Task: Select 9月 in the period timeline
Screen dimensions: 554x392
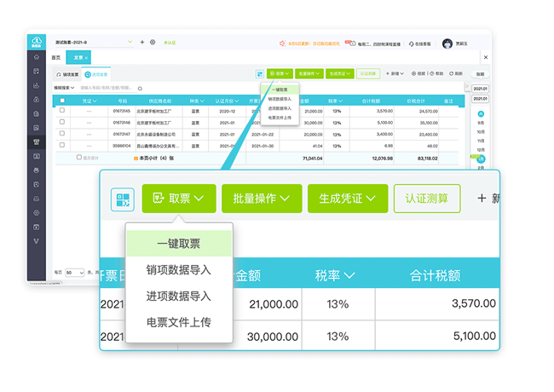Action: (x=481, y=123)
